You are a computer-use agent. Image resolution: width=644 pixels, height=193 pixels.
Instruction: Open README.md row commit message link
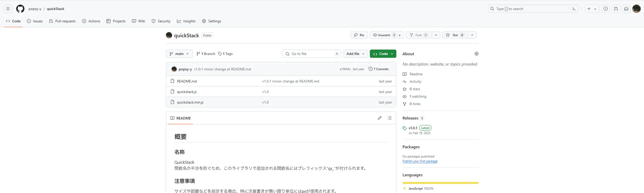tap(291, 81)
